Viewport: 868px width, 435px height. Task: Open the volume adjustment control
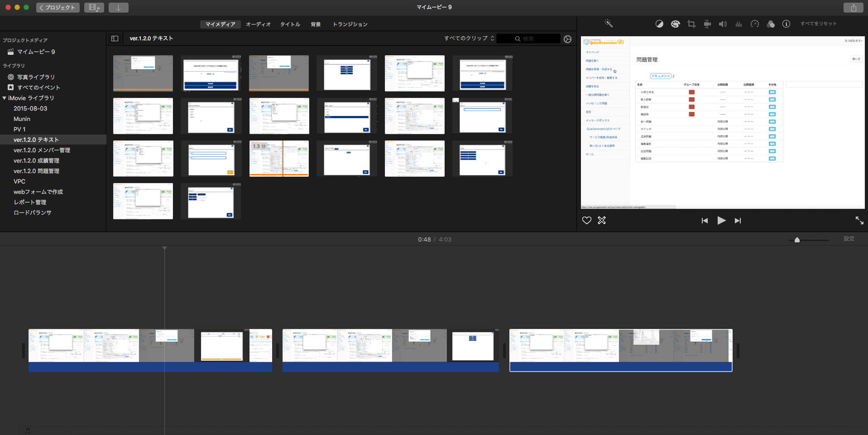click(x=723, y=24)
